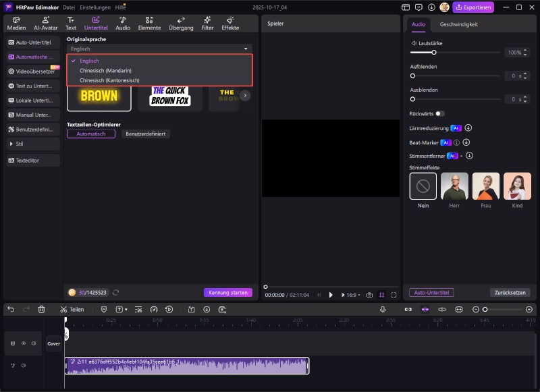The height and width of the screenshot is (392, 540).
Task: Click the Kennung starten button
Action: [x=228, y=293]
